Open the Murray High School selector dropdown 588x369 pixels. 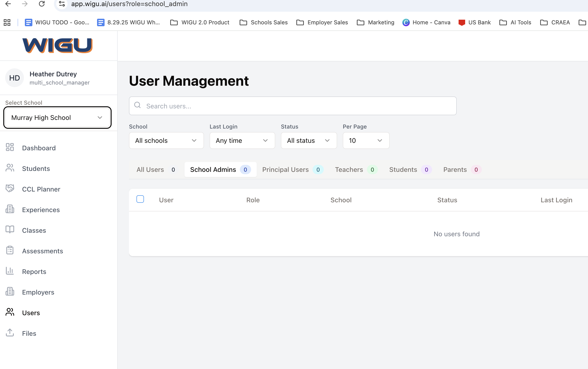click(57, 118)
